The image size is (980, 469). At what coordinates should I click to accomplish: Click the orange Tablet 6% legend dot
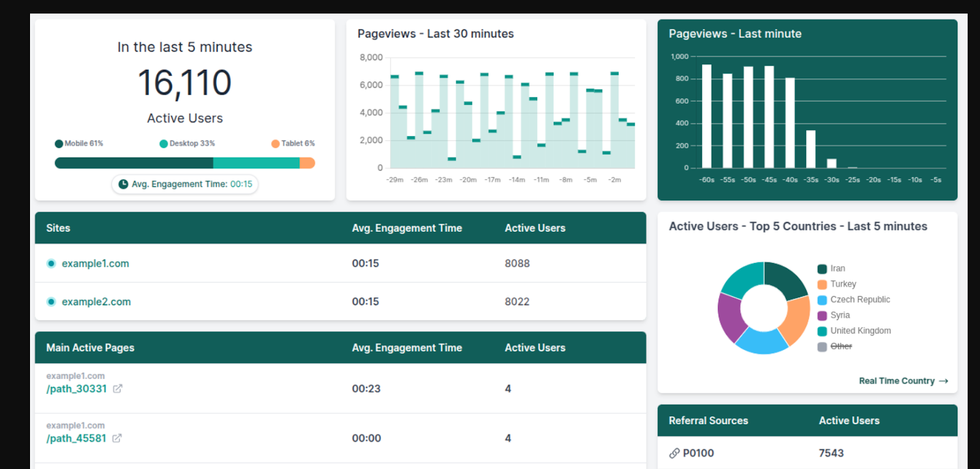click(x=276, y=143)
